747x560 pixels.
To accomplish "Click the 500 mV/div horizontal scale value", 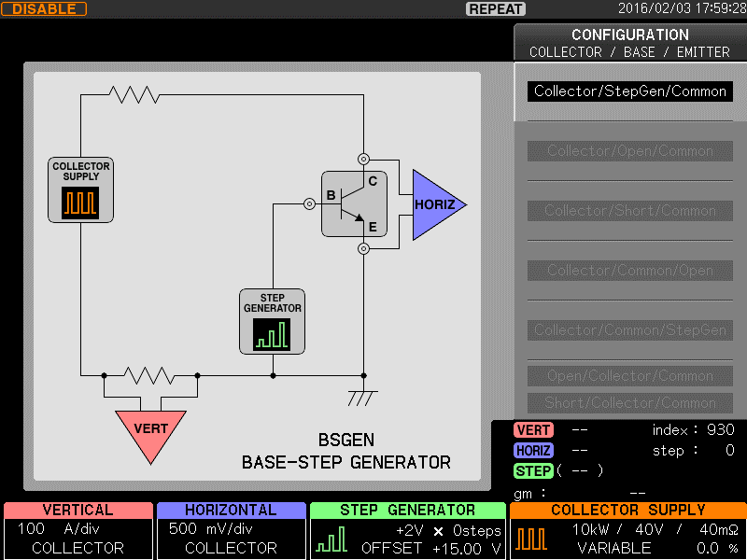I will pos(211,529).
